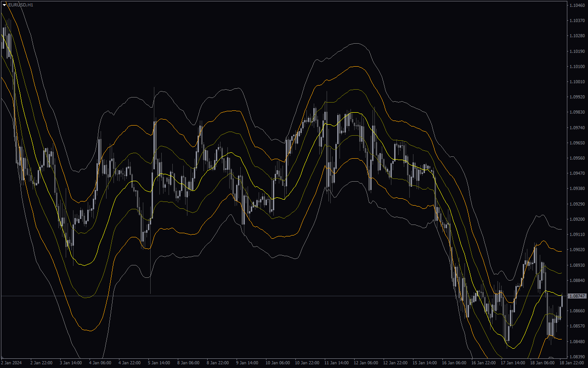The image size is (588, 368).
Task: Click the 1.10190 price axis label
Action: click(x=577, y=51)
